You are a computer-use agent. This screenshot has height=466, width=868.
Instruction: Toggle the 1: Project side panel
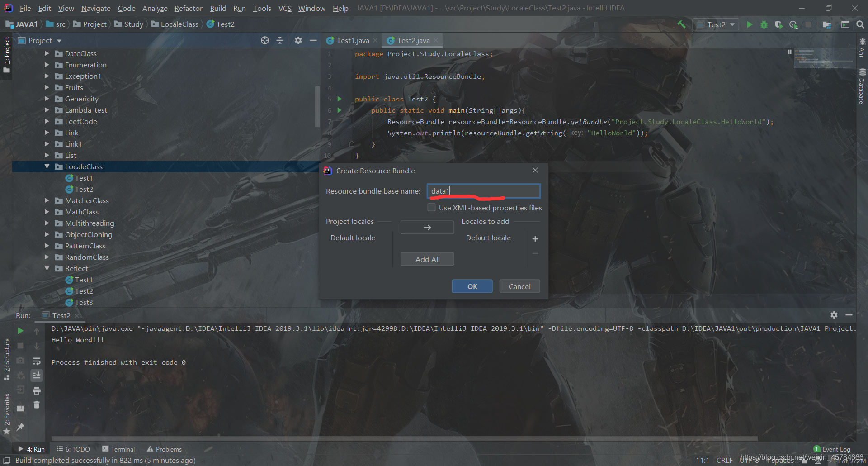click(6, 54)
